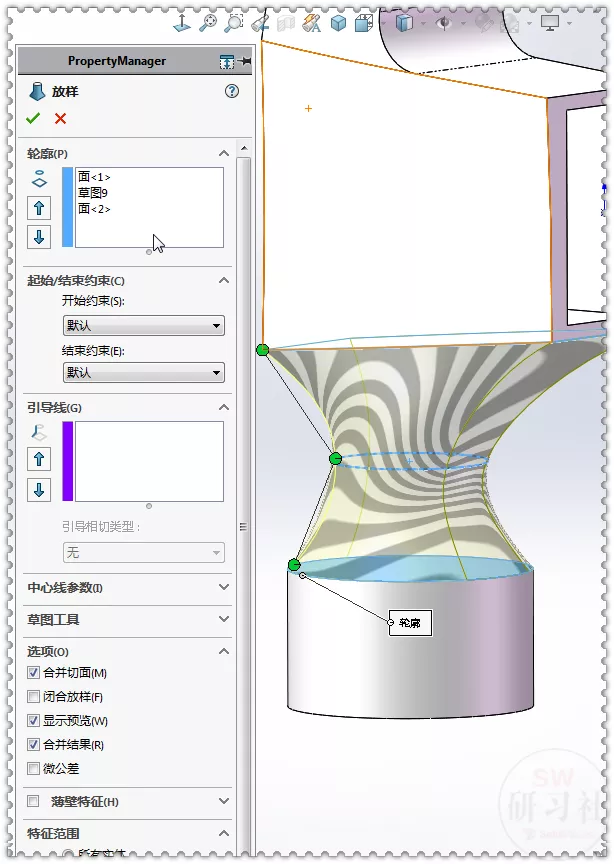The image size is (614, 864).
Task: Collapse the 起始/结束约束(C) section
Action: pos(224,280)
